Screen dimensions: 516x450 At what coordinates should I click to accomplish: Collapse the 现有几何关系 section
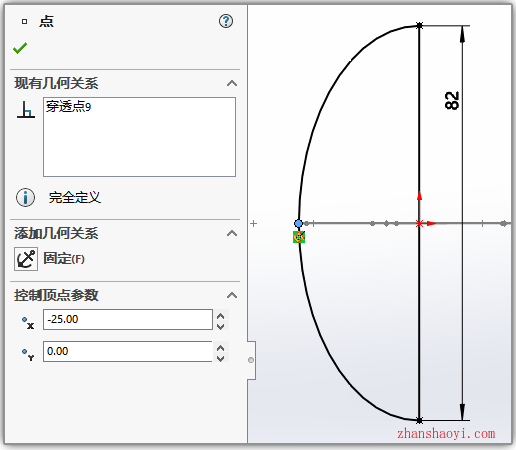tap(232, 83)
